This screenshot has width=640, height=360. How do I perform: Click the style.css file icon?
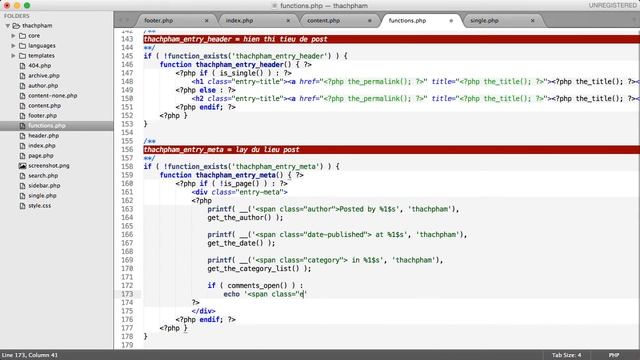(x=22, y=206)
